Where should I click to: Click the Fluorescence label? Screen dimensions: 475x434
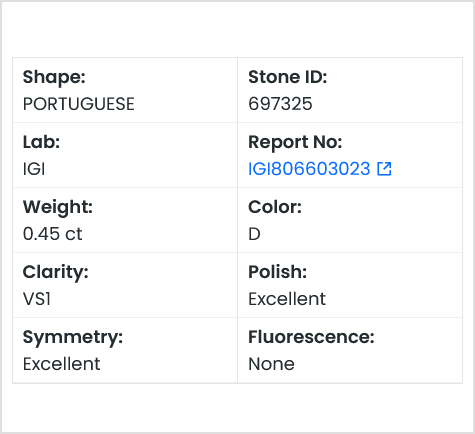tap(311, 337)
